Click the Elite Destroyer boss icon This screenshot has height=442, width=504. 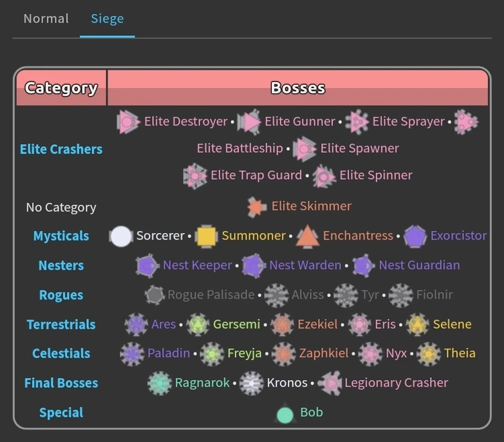[128, 122]
